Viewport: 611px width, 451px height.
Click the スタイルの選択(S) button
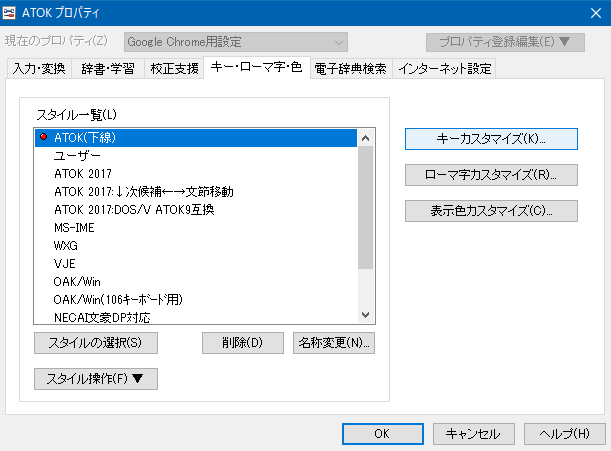click(x=96, y=343)
